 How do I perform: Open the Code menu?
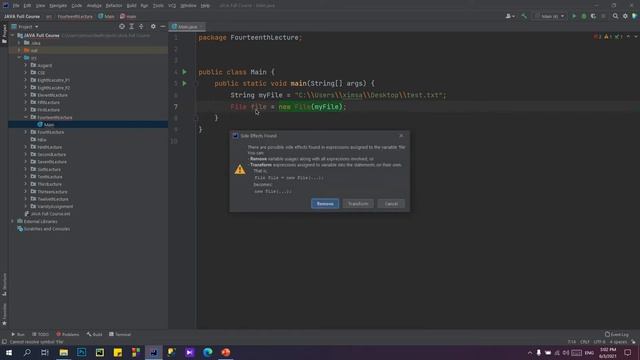pos(77,6)
